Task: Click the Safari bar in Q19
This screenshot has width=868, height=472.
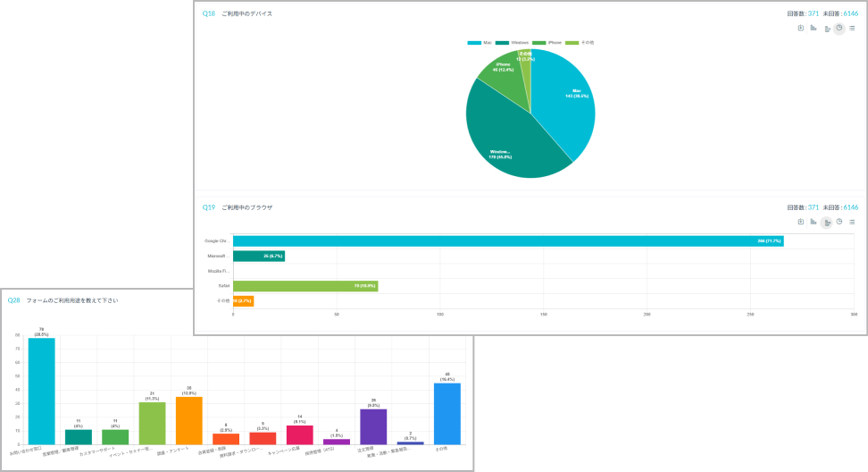Action: [x=305, y=286]
